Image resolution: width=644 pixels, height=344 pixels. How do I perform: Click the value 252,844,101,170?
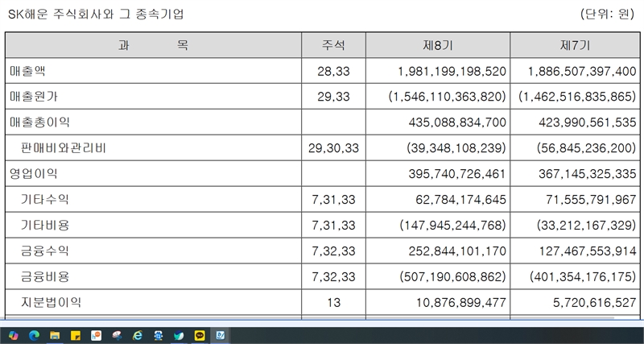pyautogui.click(x=457, y=251)
